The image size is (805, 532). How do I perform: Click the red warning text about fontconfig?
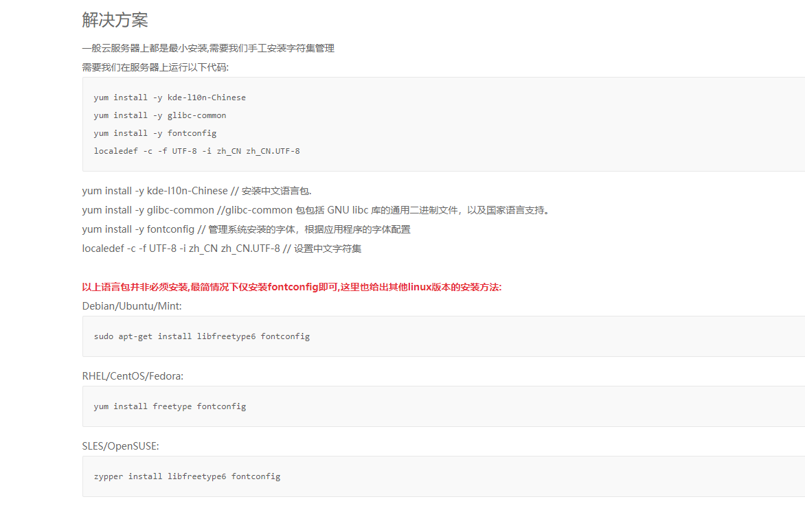click(291, 287)
